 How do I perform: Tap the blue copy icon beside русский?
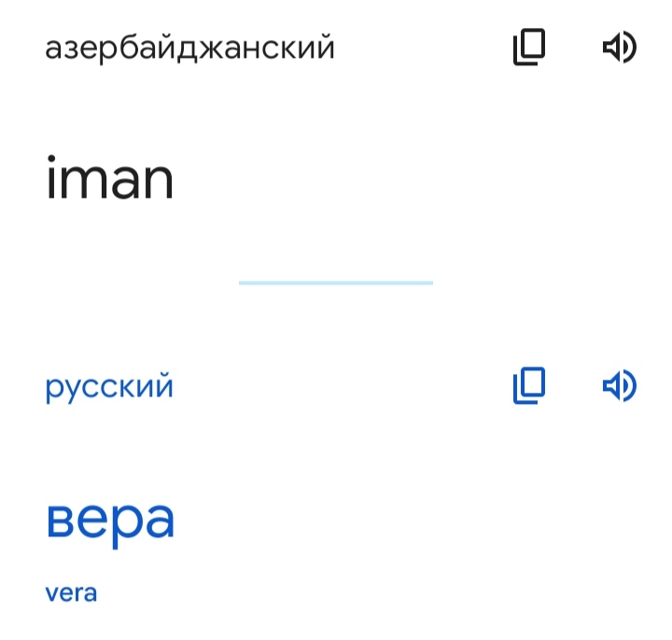pos(529,385)
